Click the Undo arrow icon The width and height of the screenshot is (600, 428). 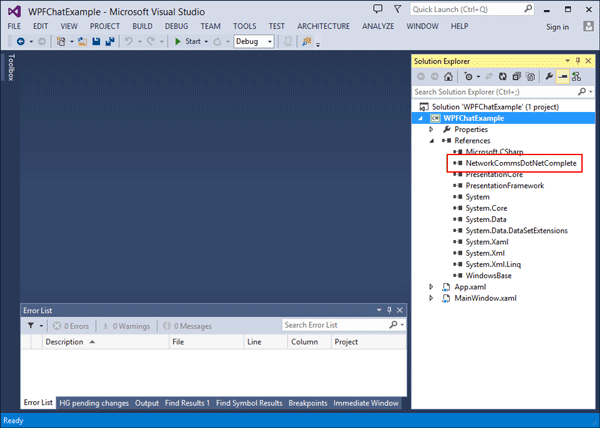(x=129, y=41)
